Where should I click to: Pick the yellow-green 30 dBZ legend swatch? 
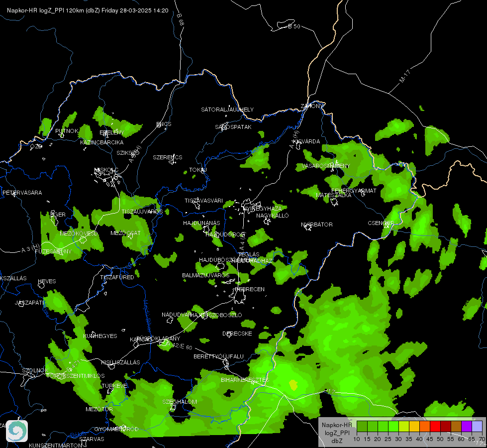pos(404,426)
